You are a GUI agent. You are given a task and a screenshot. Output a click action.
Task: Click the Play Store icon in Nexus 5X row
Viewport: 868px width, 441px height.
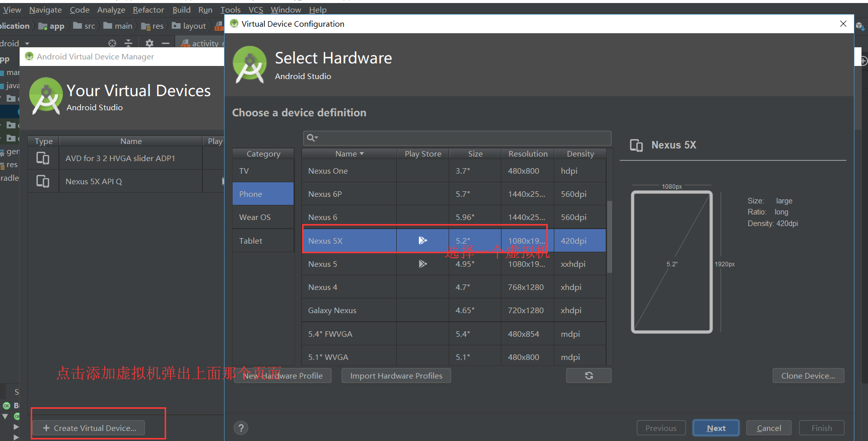point(422,241)
